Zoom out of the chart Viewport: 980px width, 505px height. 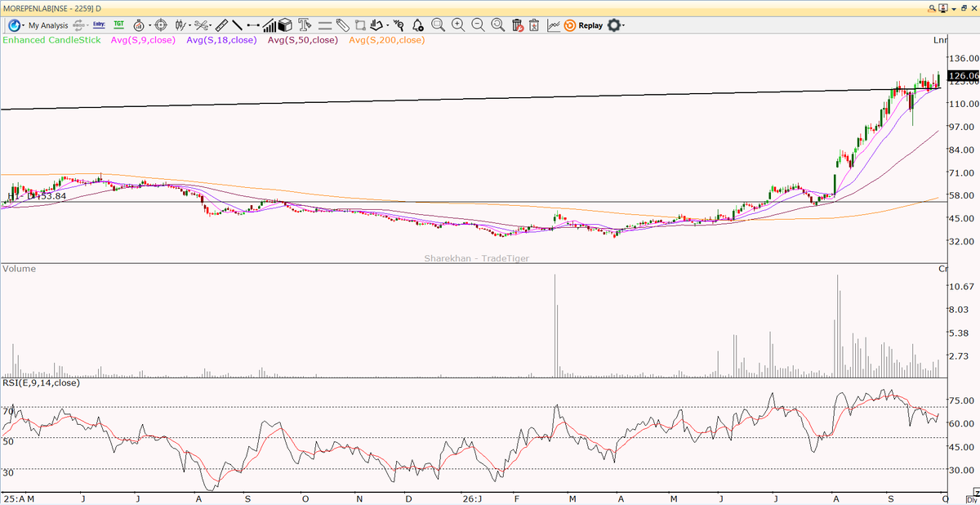point(478,25)
